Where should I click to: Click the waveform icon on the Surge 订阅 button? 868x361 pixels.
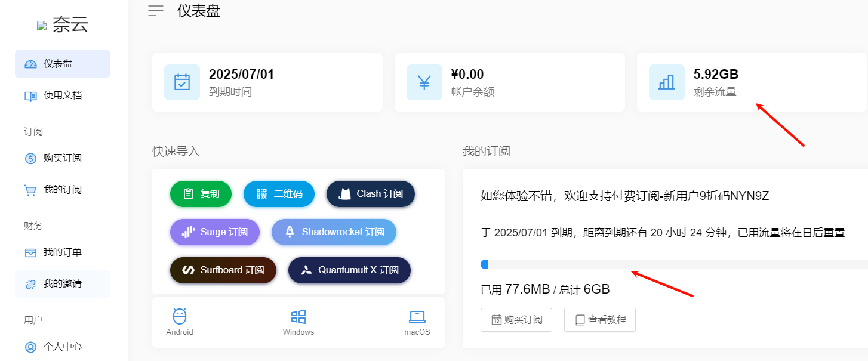point(189,232)
